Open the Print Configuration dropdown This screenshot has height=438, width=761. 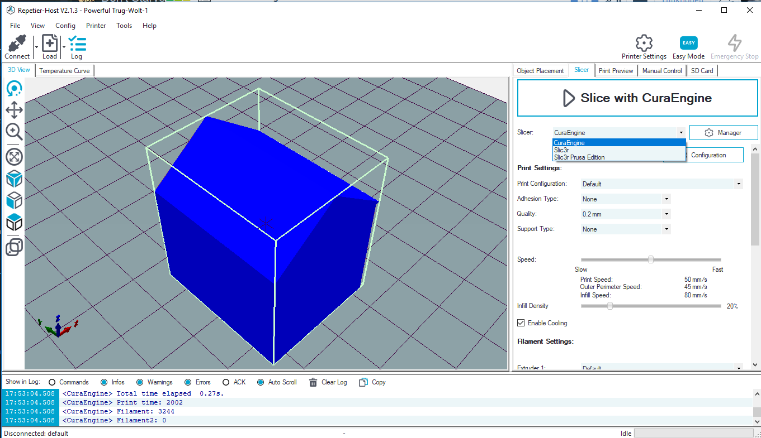coord(662,184)
